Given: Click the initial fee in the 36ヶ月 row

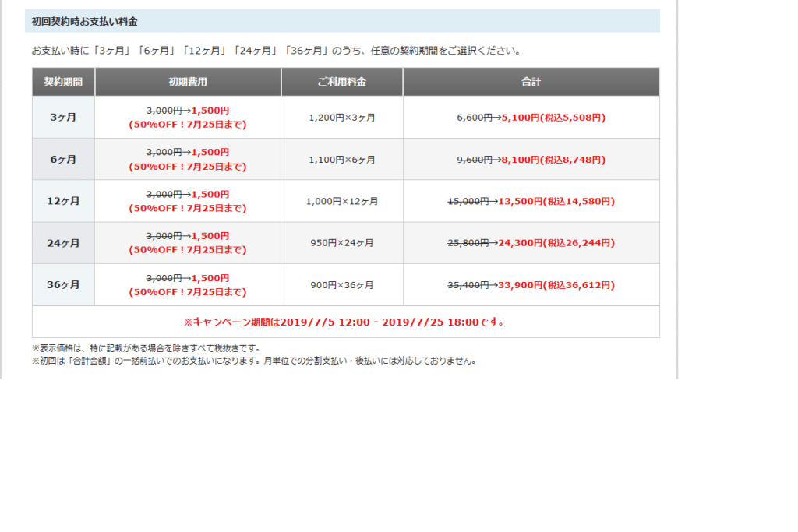Looking at the screenshot, I should point(188,285).
